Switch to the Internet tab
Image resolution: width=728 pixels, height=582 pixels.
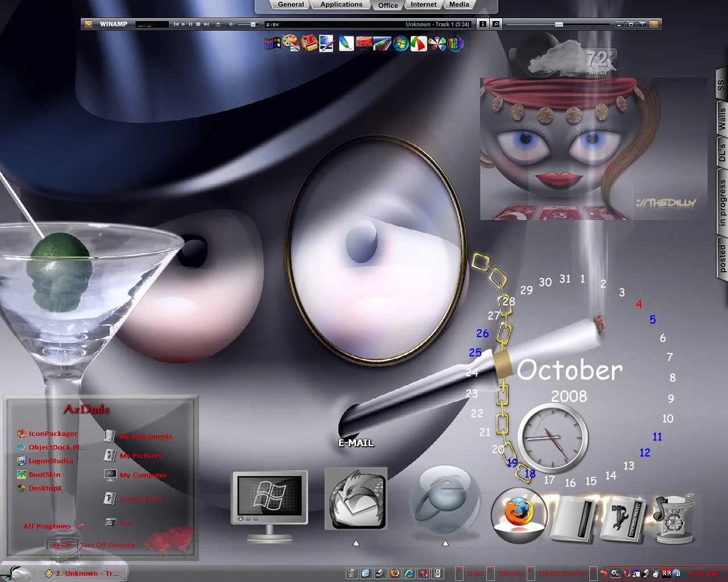(424, 5)
